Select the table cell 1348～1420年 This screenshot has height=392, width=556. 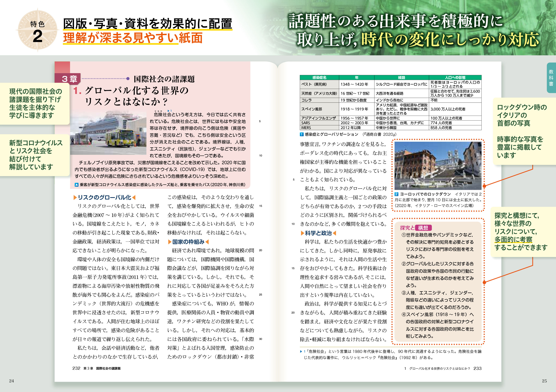coord(357,84)
